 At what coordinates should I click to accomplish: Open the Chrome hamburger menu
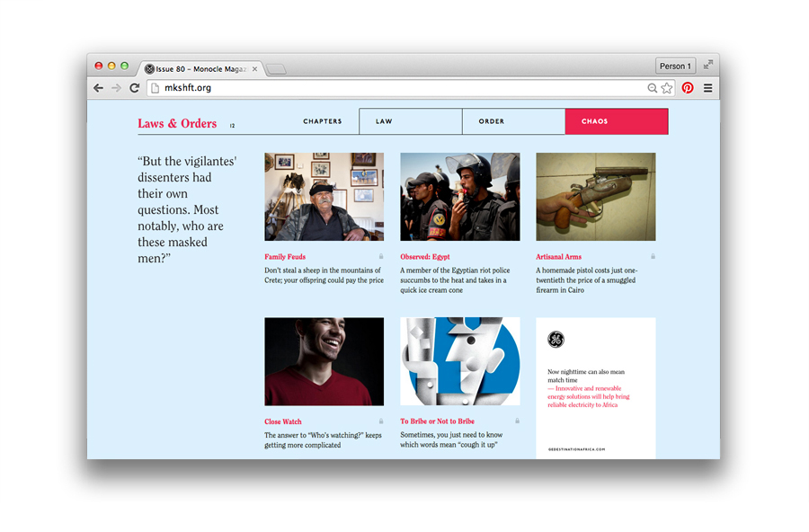pyautogui.click(x=708, y=88)
